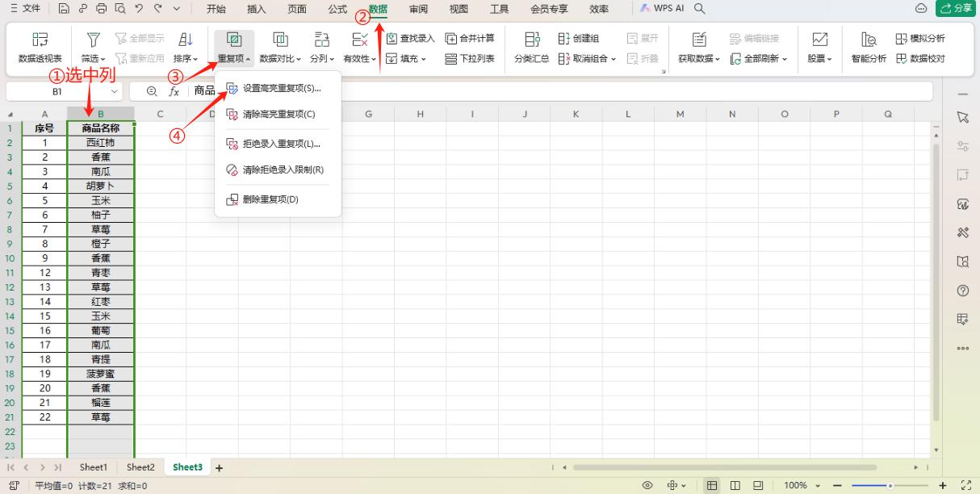Switch to normal view in status bar
980x494 pixels.
click(x=713, y=485)
